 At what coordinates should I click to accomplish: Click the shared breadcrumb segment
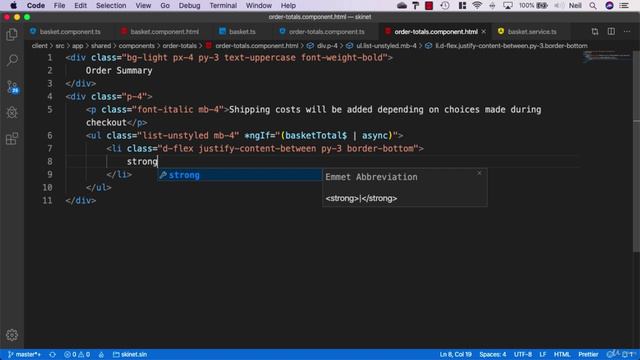tap(101, 46)
